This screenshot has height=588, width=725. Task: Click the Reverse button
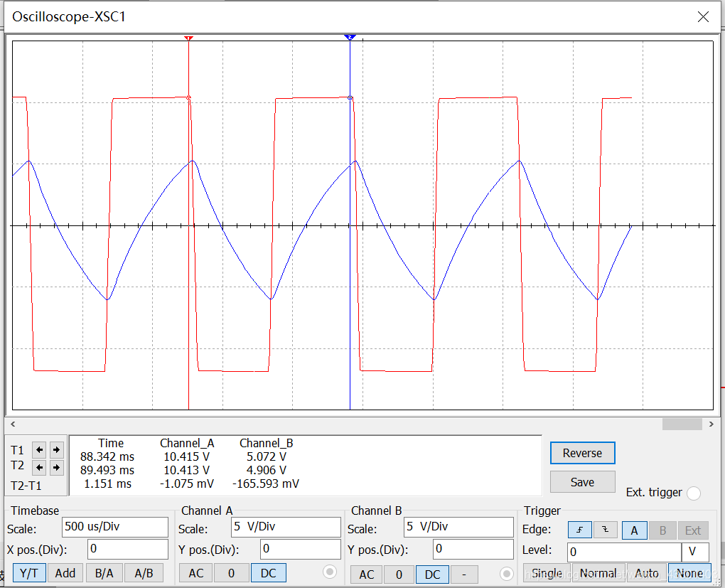[583, 453]
